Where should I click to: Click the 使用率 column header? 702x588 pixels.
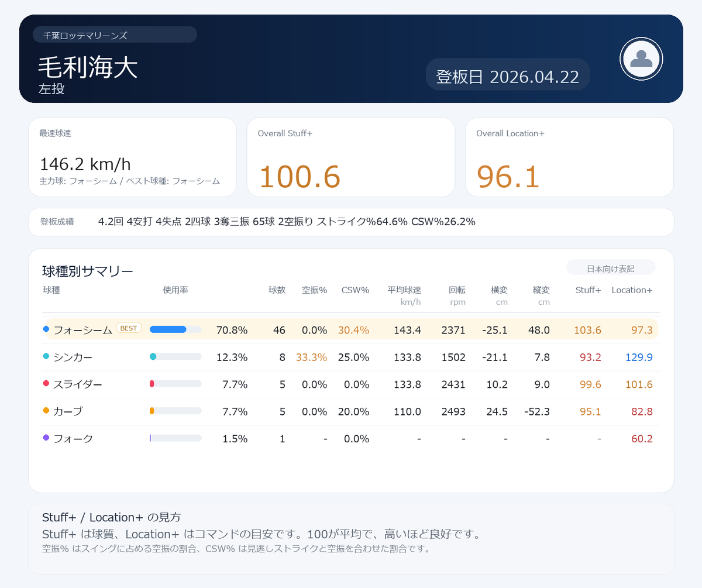coord(175,290)
